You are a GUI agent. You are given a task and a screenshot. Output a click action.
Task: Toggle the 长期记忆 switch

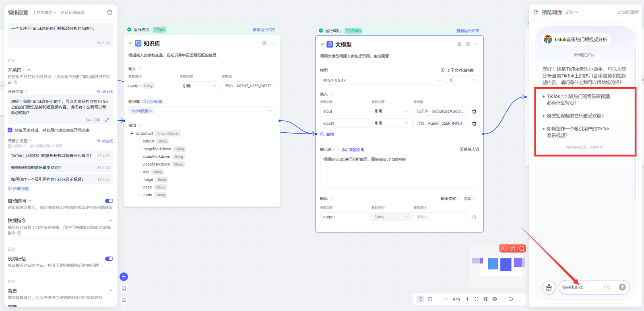tap(109, 259)
